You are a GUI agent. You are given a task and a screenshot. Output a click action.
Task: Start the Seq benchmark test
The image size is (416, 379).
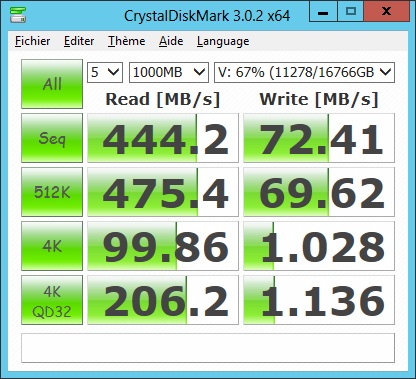(52, 138)
